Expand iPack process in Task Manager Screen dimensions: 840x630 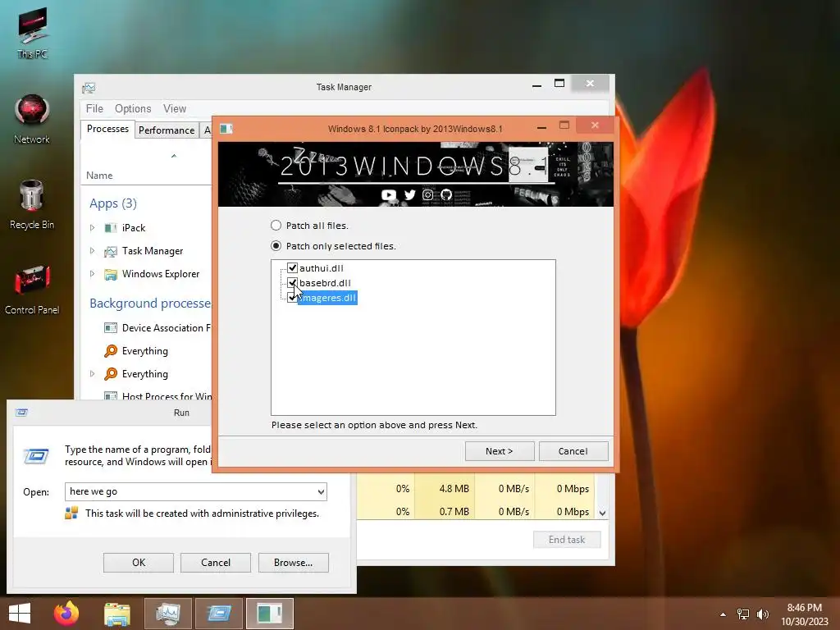[x=92, y=228]
